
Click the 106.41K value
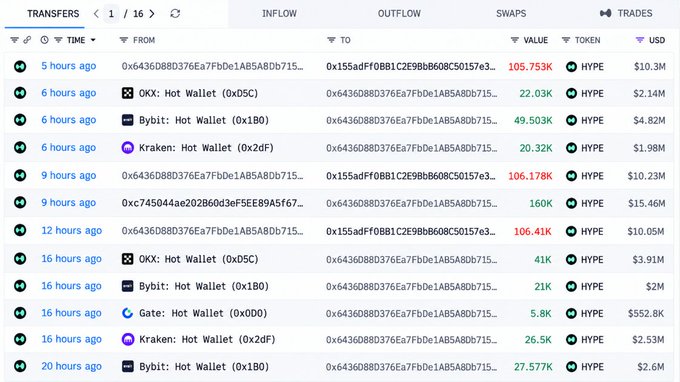pos(533,232)
